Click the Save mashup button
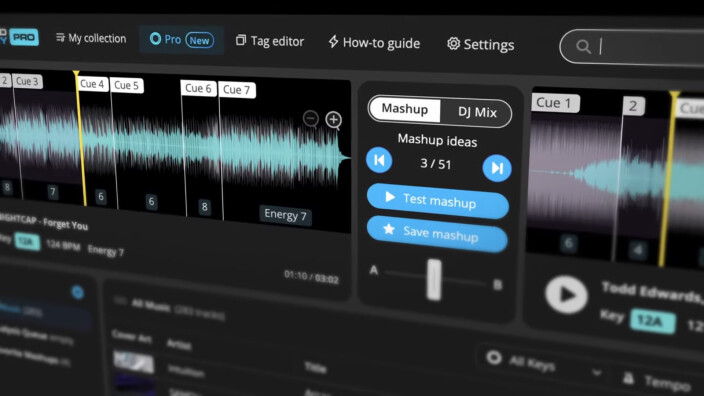The image size is (704, 396). point(437,233)
